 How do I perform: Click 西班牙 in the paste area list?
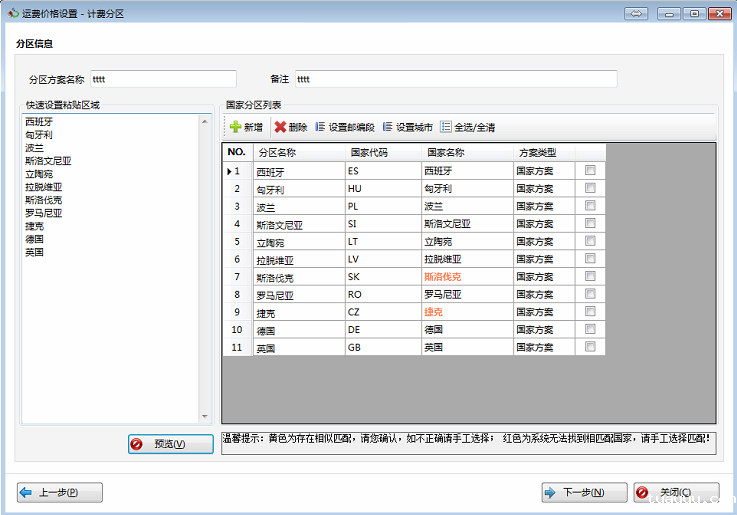point(39,122)
